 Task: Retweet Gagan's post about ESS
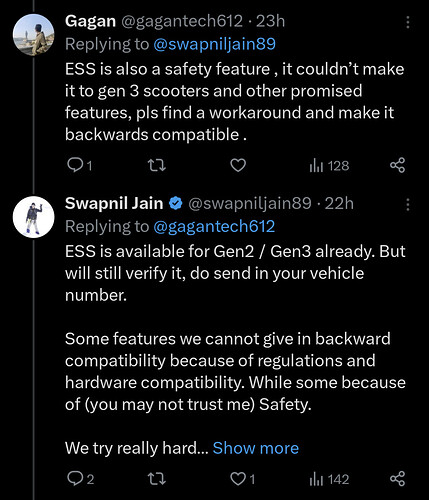coord(157,165)
